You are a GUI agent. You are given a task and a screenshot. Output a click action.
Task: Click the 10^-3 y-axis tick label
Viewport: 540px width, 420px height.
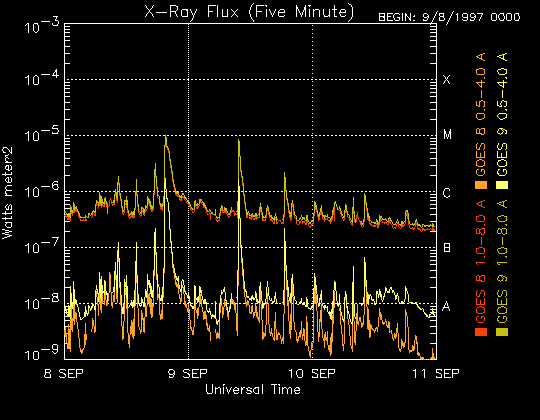point(42,26)
